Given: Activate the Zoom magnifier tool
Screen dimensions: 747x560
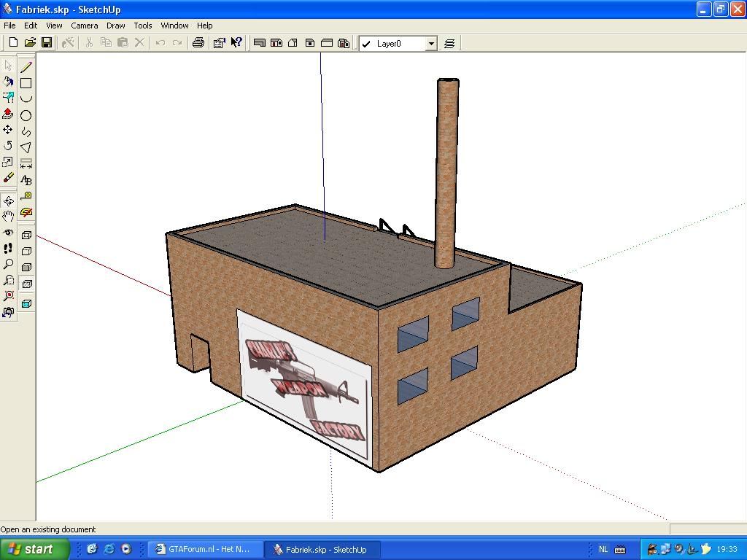Looking at the screenshot, I should point(8,264).
